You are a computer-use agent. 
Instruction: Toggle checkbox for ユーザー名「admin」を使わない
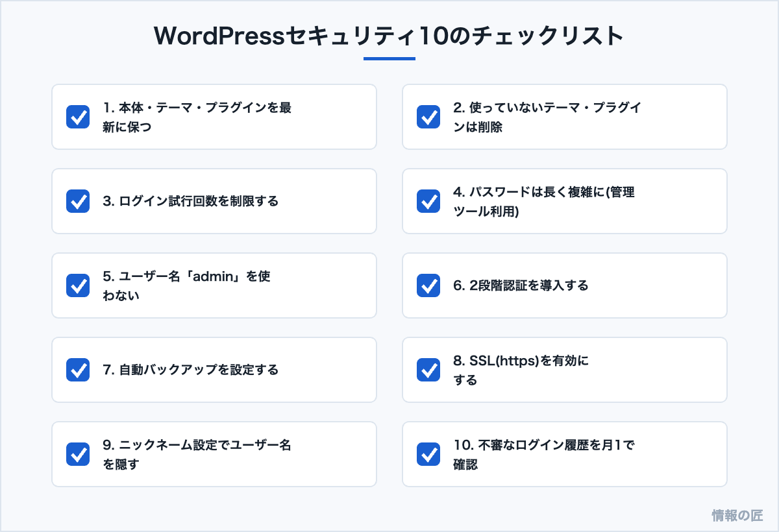point(78,285)
